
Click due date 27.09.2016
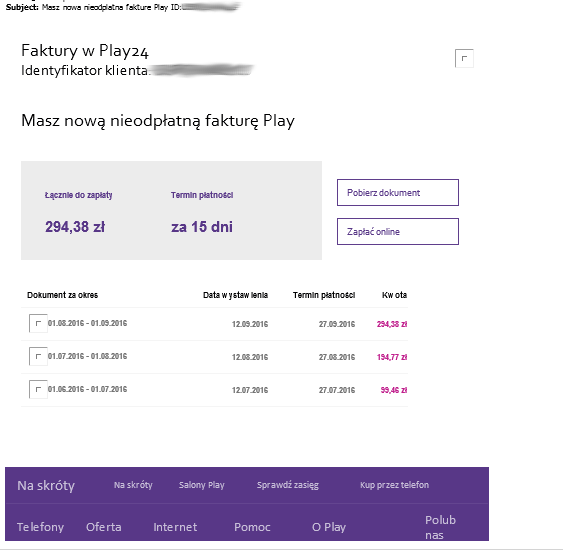(337, 324)
